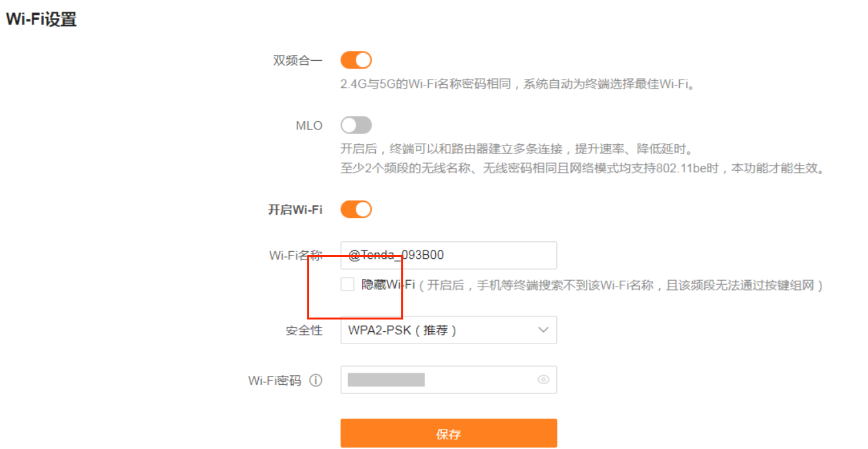The width and height of the screenshot is (868, 449).
Task: Show password using the eye icon
Action: coord(543,380)
